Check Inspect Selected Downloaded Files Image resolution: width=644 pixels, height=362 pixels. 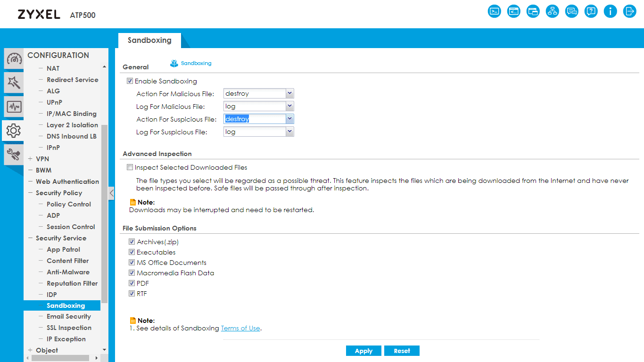tap(130, 167)
